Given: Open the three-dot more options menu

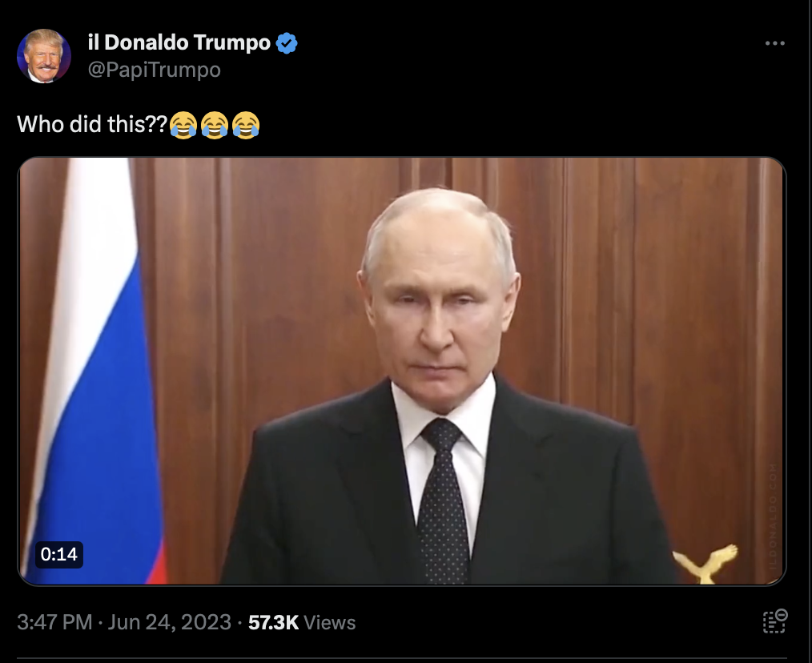Looking at the screenshot, I should point(774,43).
